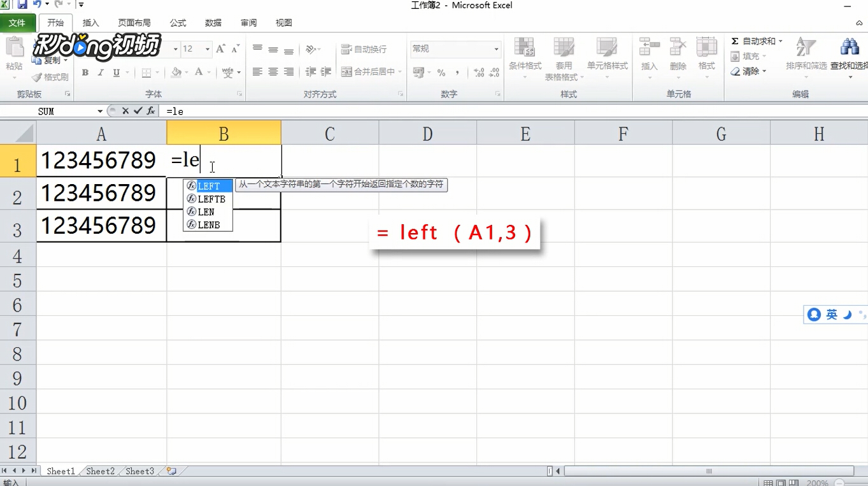Open Conditional Formatting (条件格式)

click(x=524, y=57)
